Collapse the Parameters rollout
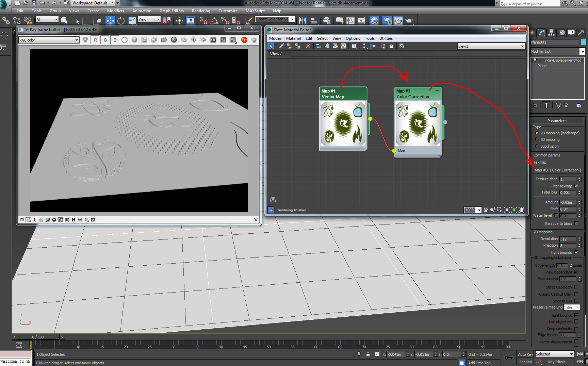 [x=557, y=121]
